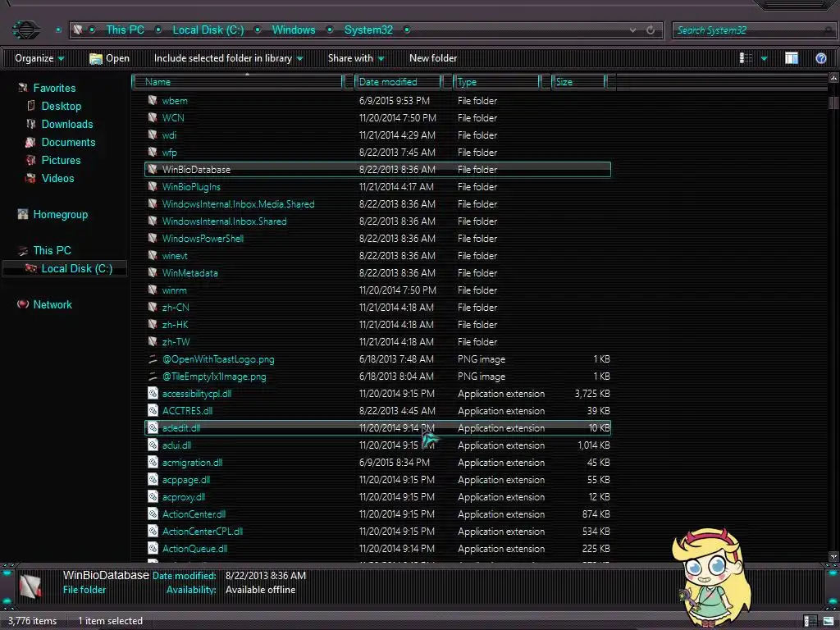Go to Local Disk (C:) breadcrumb

208,30
